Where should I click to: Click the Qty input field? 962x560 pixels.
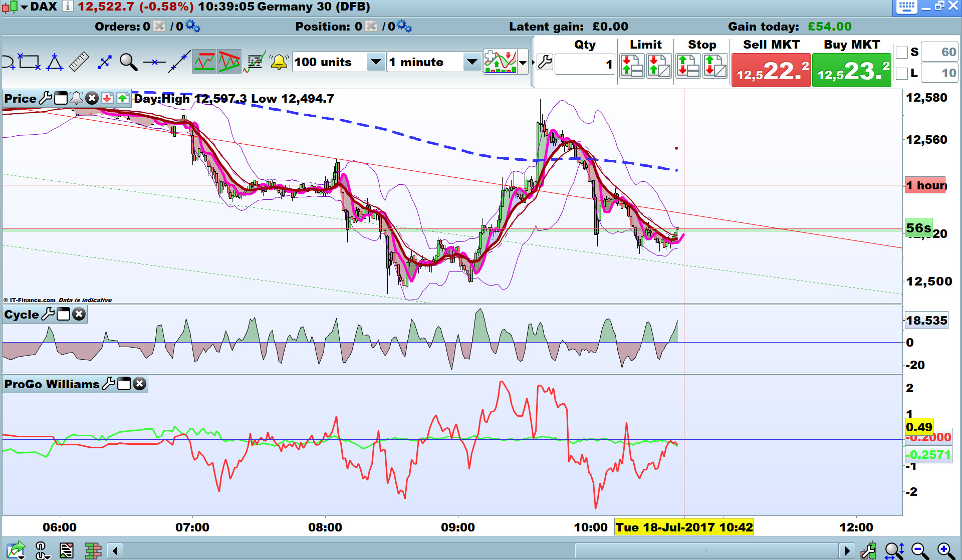click(x=584, y=64)
